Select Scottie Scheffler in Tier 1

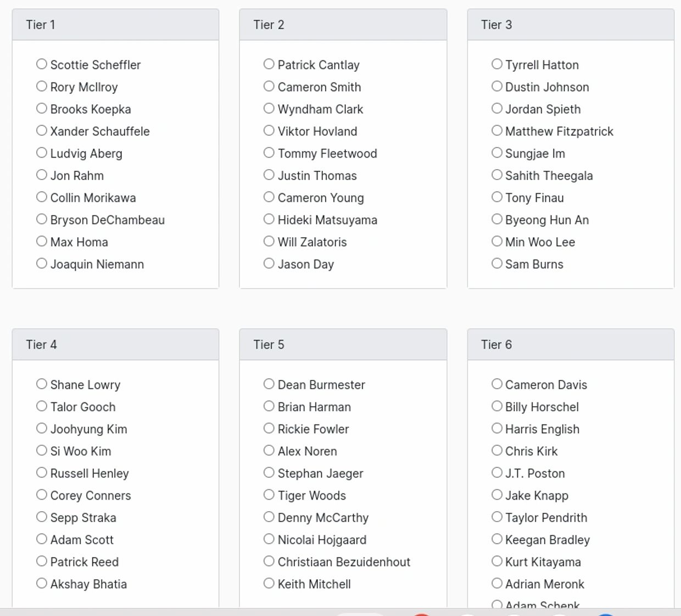tap(42, 64)
